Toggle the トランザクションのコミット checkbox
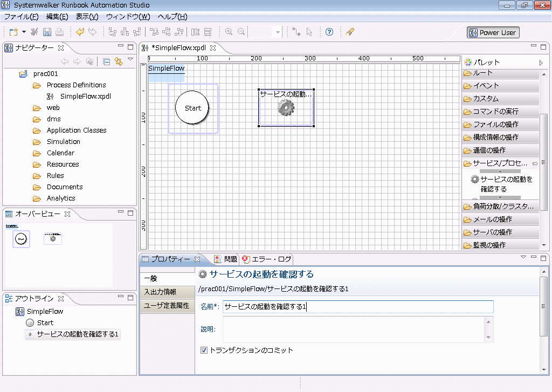This screenshot has width=552, height=392. click(204, 350)
